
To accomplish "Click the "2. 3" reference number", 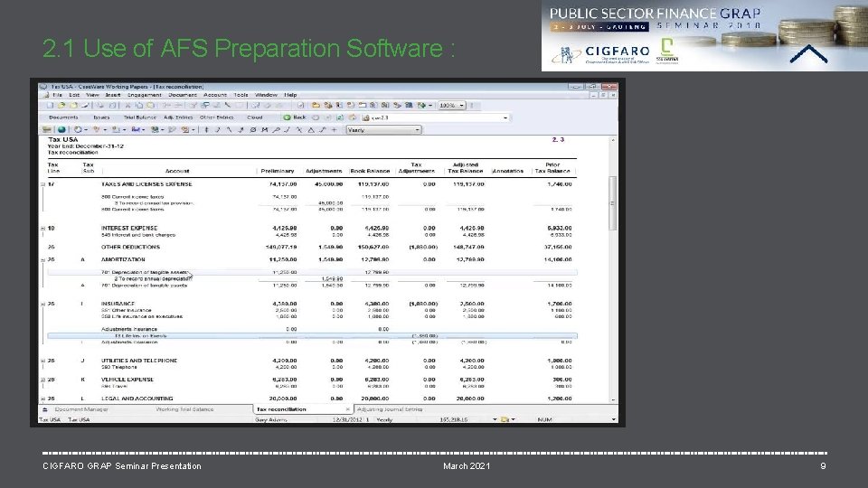I will pyautogui.click(x=558, y=139).
